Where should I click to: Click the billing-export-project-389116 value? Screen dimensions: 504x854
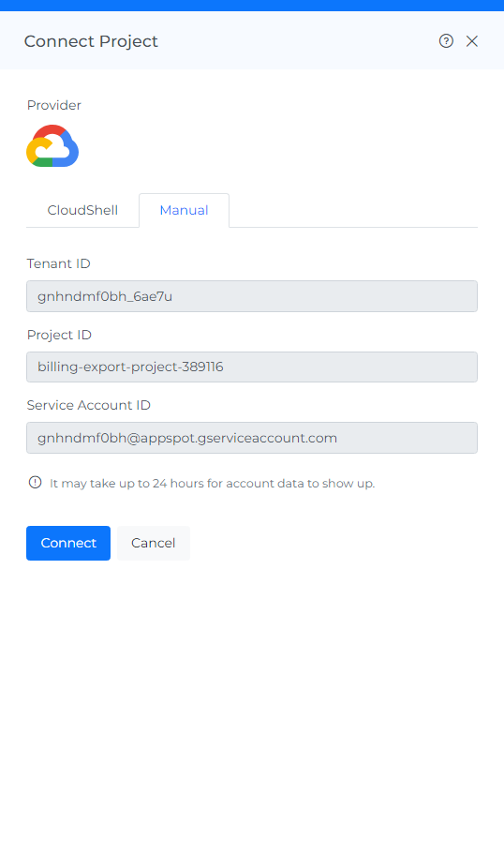(x=130, y=367)
